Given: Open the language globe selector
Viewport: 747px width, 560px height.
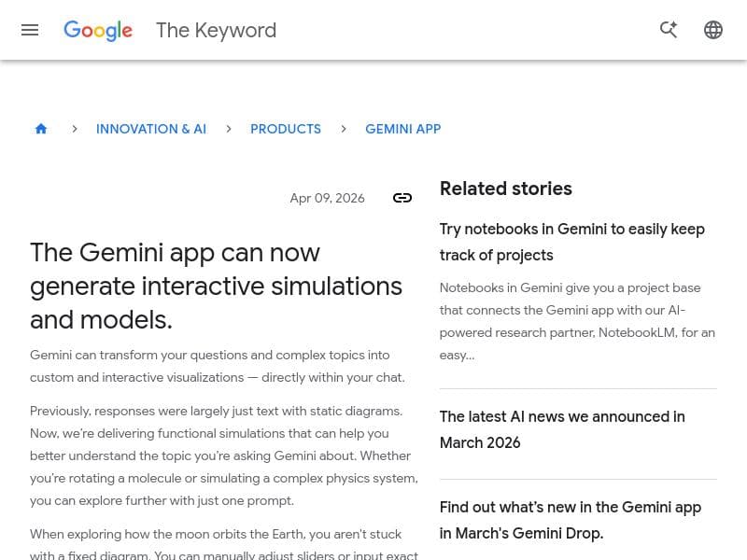Looking at the screenshot, I should tap(713, 30).
